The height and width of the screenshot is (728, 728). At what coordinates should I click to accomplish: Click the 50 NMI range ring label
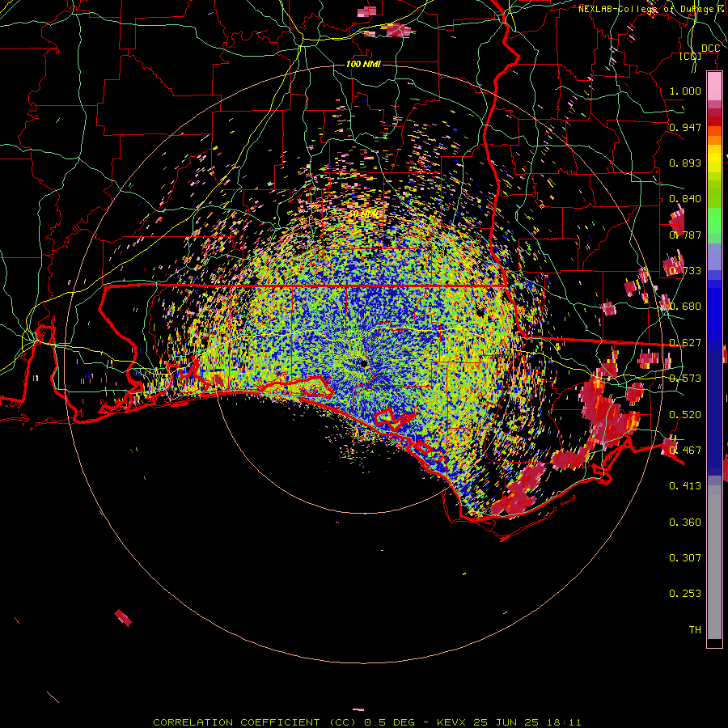(x=365, y=214)
